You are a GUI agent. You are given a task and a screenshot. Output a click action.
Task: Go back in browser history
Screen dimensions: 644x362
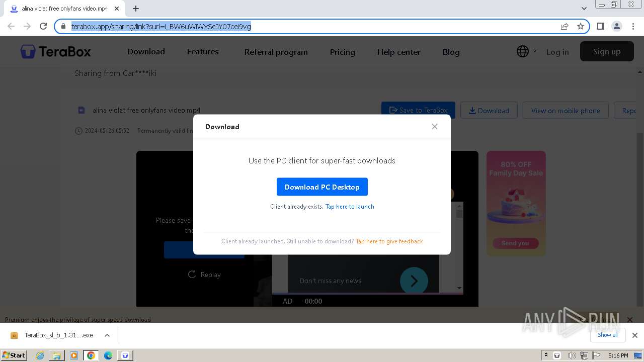point(11,27)
